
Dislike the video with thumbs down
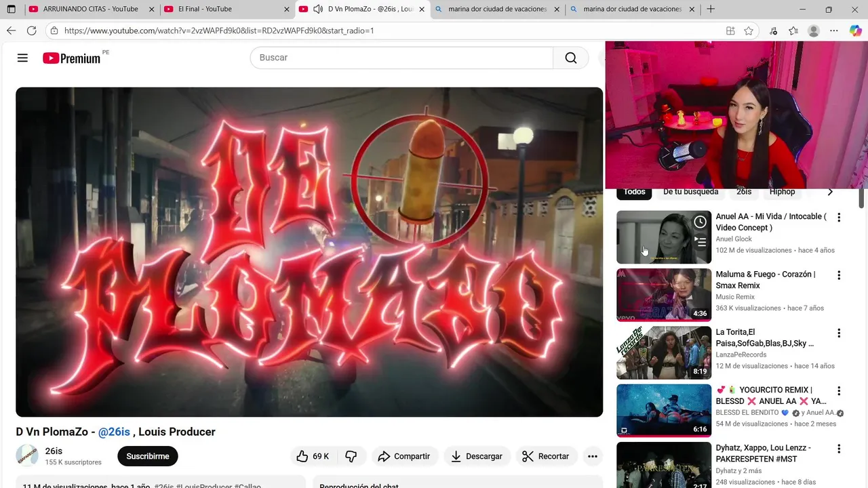(x=351, y=456)
